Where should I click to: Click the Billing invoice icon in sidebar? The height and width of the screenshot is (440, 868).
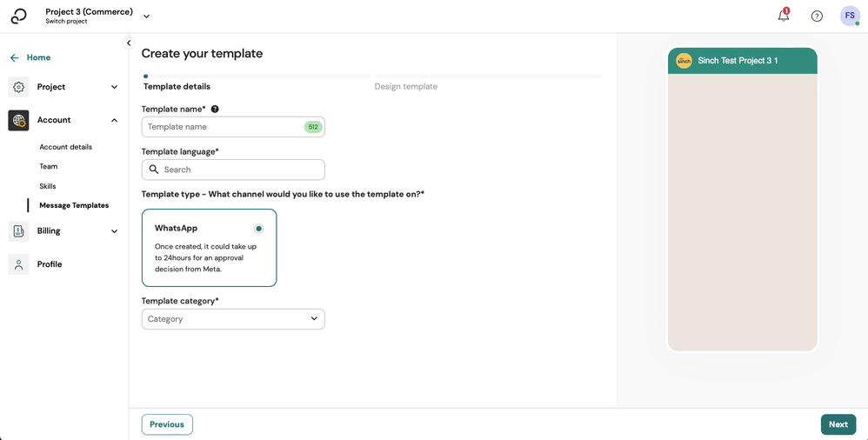18,230
